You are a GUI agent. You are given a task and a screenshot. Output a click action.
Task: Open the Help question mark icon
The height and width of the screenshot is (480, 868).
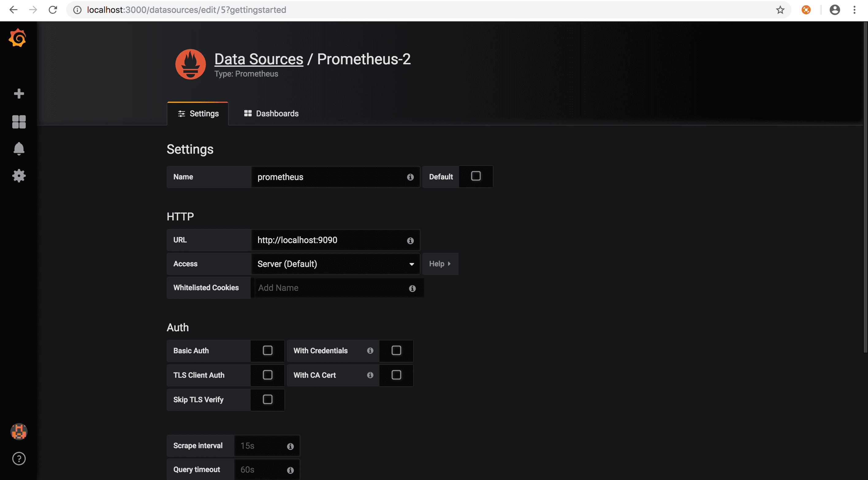[x=19, y=459]
